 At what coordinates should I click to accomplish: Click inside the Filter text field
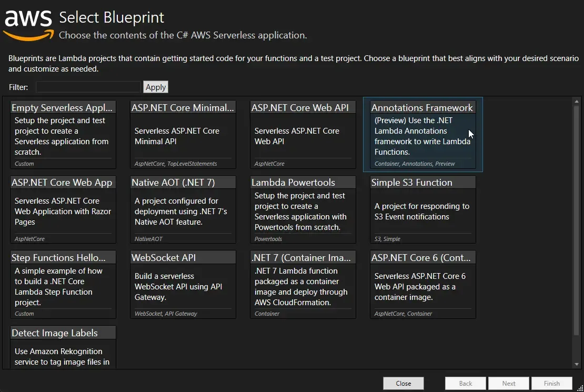tap(87, 87)
